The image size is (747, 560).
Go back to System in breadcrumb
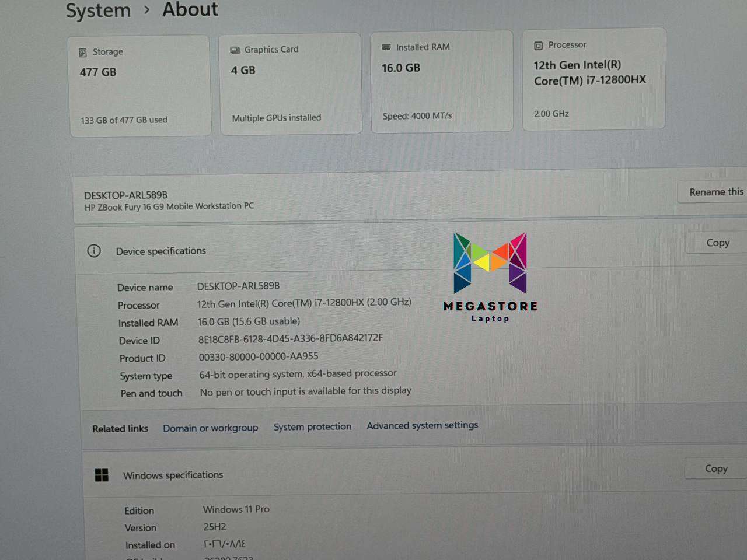98,10
